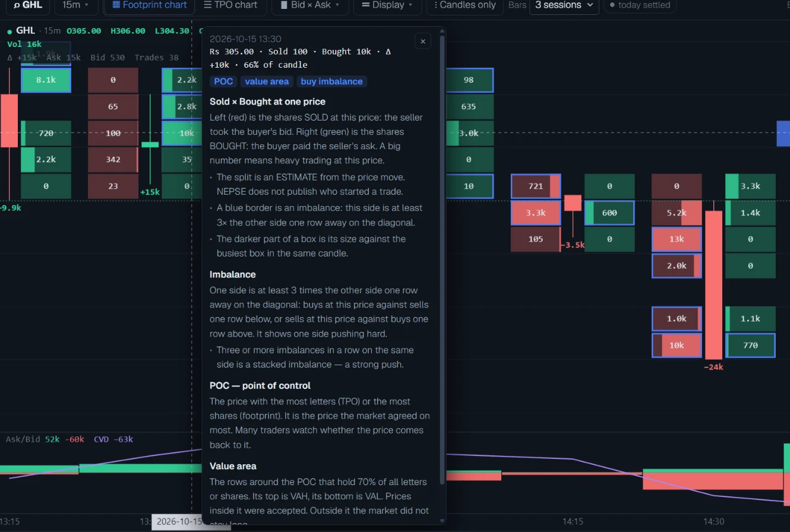Select the green 770 imbalance cell

[750, 345]
